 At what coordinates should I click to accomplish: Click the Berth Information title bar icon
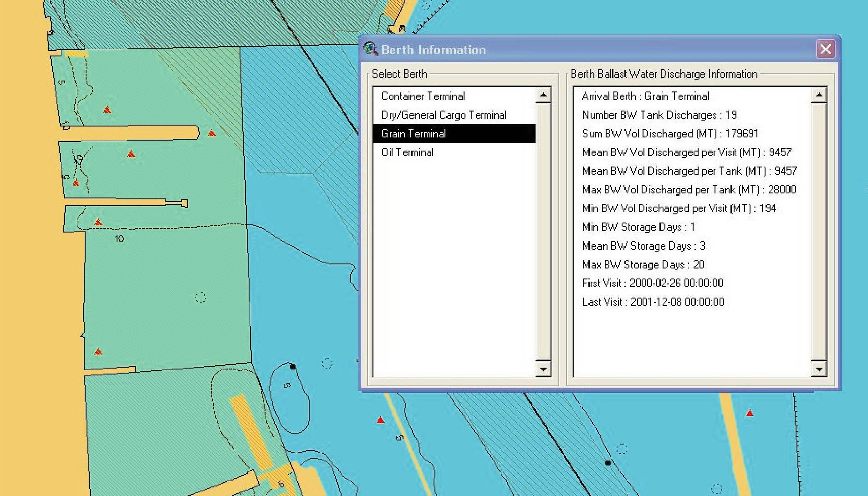(371, 49)
